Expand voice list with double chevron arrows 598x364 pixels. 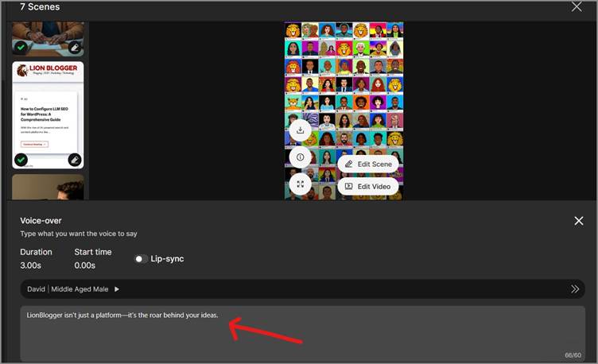[x=575, y=290]
